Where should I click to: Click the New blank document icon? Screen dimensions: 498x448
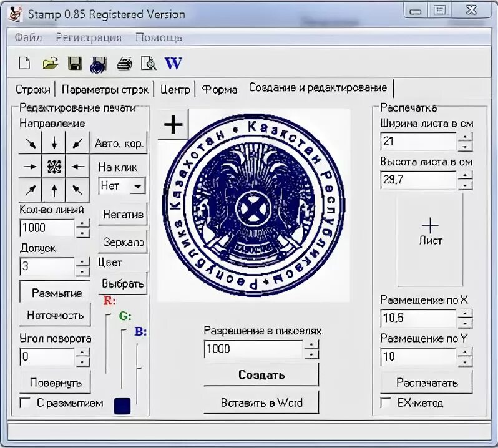click(x=25, y=63)
